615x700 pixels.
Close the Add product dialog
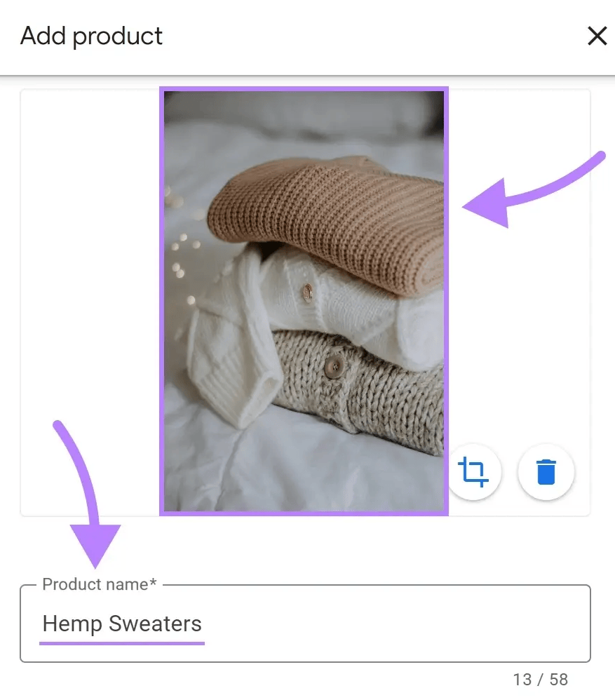pos(597,36)
